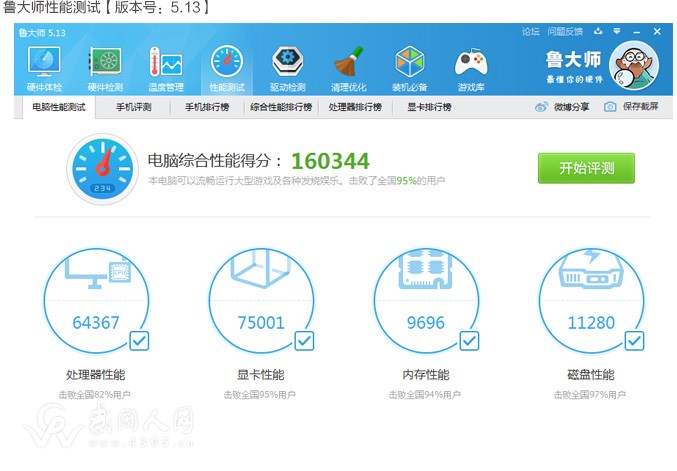Open the 问题反馈 feedback link
The height and width of the screenshot is (471, 677).
point(565,32)
